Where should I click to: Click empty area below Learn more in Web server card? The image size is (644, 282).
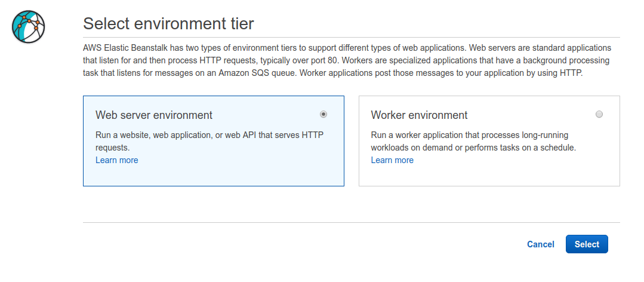click(x=214, y=176)
